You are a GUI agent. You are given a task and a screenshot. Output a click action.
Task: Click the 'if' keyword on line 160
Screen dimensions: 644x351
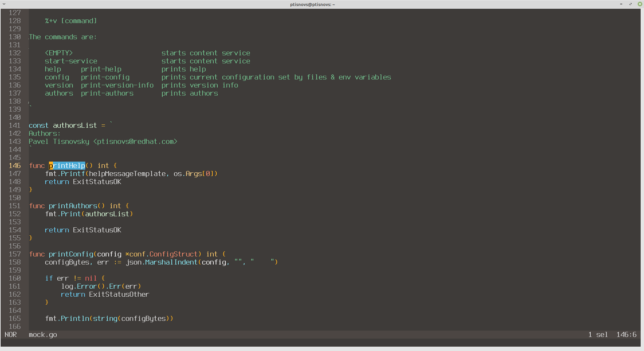49,278
